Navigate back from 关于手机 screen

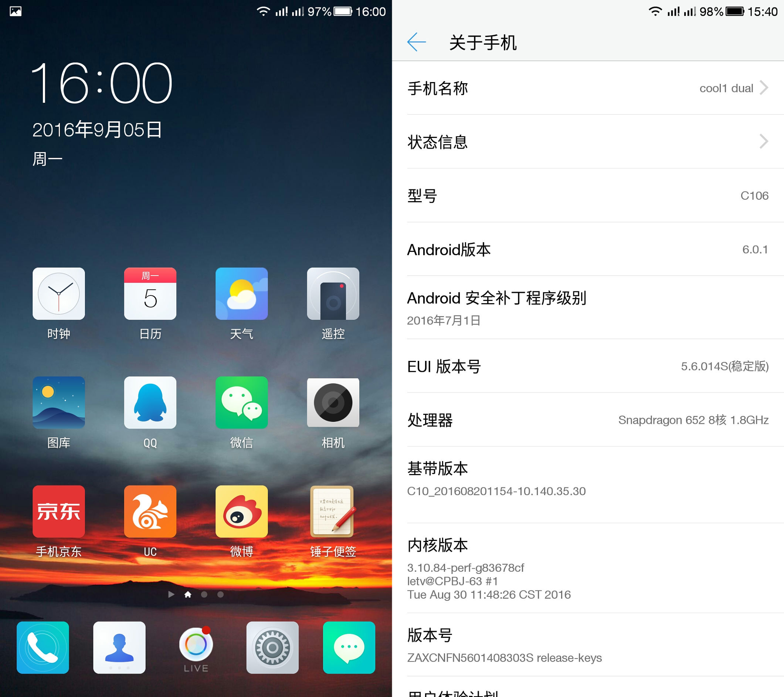[x=415, y=42]
